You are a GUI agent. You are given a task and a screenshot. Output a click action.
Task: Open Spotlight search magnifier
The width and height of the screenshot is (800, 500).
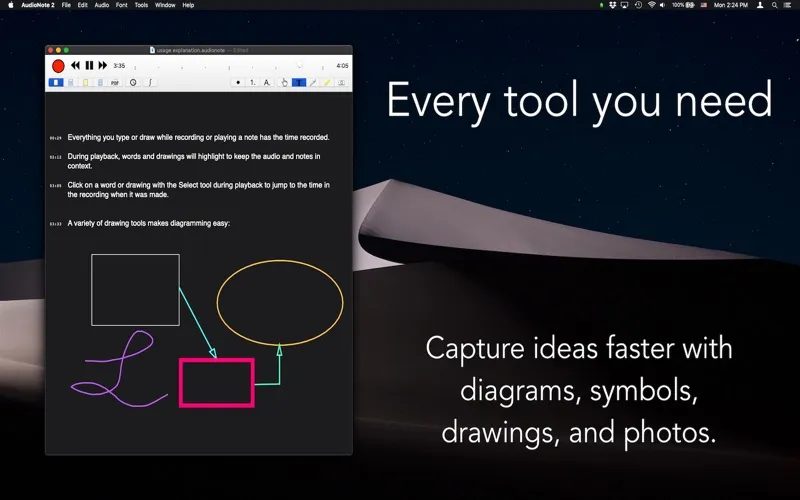[x=774, y=5]
